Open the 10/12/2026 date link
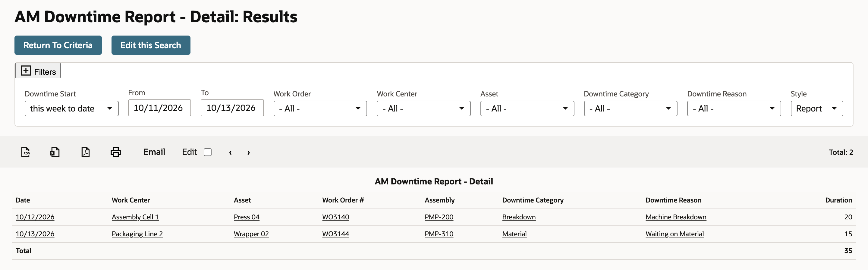This screenshot has height=270, width=868. 35,217
